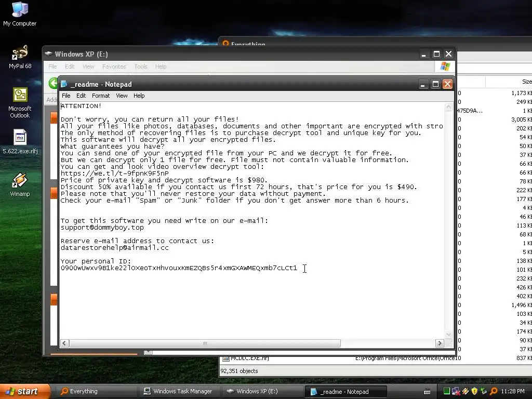Click the left arrow of the Notepad horizontal scrollbar

tap(65, 343)
